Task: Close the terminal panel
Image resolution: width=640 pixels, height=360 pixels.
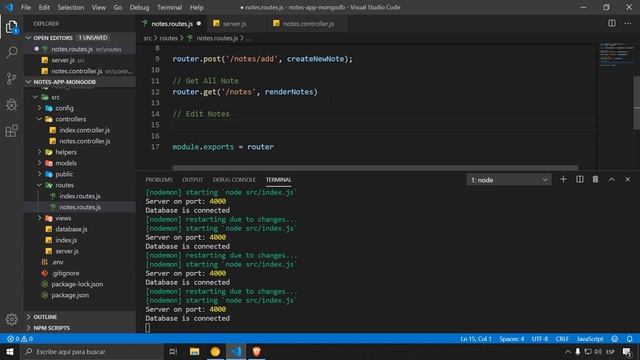Action: [627, 179]
